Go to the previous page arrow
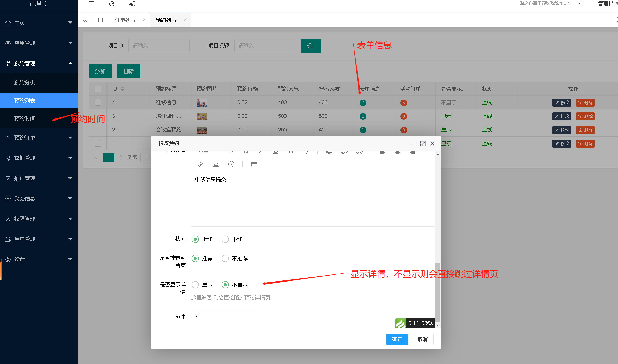Screen dimensions: 618x364 coord(96,157)
